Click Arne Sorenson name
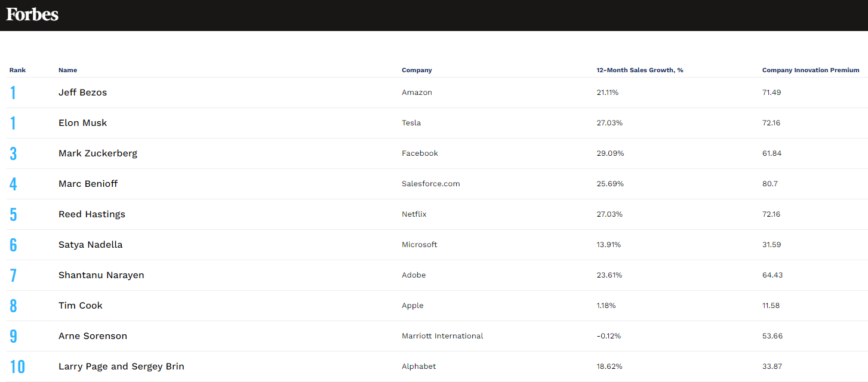The width and height of the screenshot is (868, 382). [x=93, y=336]
